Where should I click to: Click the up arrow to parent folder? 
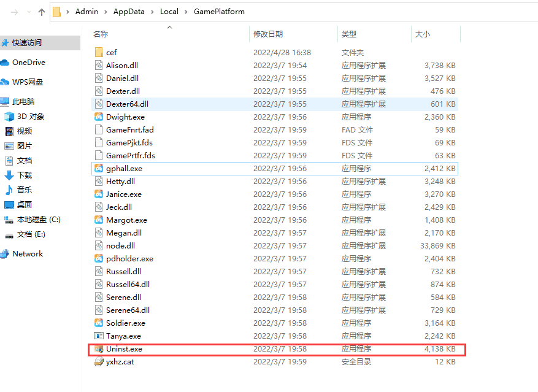tap(41, 11)
